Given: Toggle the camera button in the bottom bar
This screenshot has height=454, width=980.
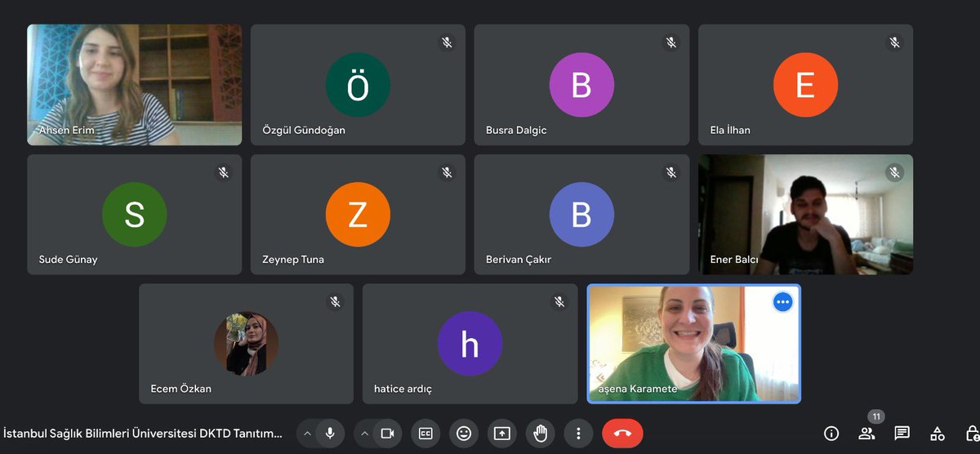Looking at the screenshot, I should pos(387,433).
